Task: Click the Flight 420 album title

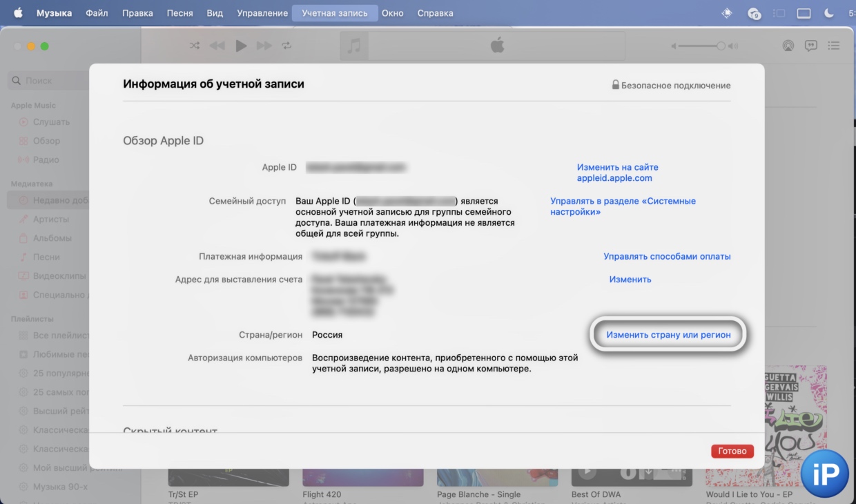Action: coord(322,494)
